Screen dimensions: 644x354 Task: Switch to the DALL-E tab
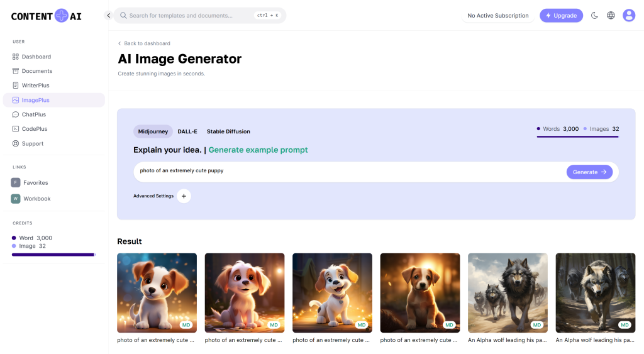pyautogui.click(x=187, y=131)
